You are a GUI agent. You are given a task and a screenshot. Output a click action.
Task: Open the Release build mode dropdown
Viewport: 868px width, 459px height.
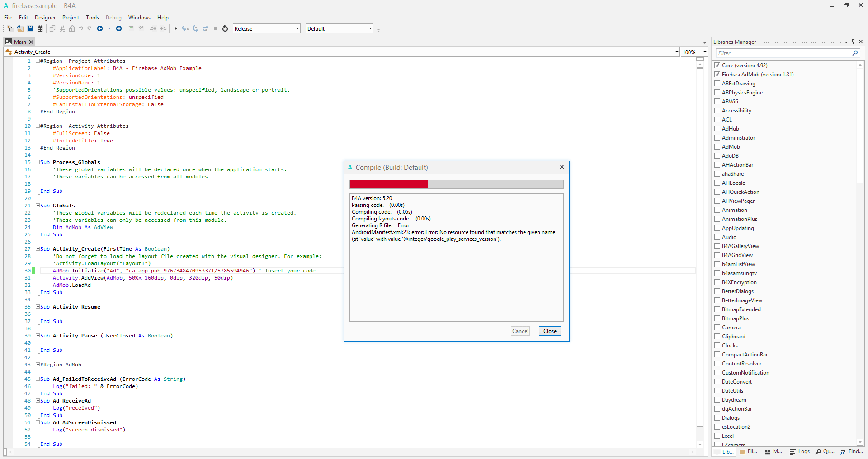(x=267, y=28)
